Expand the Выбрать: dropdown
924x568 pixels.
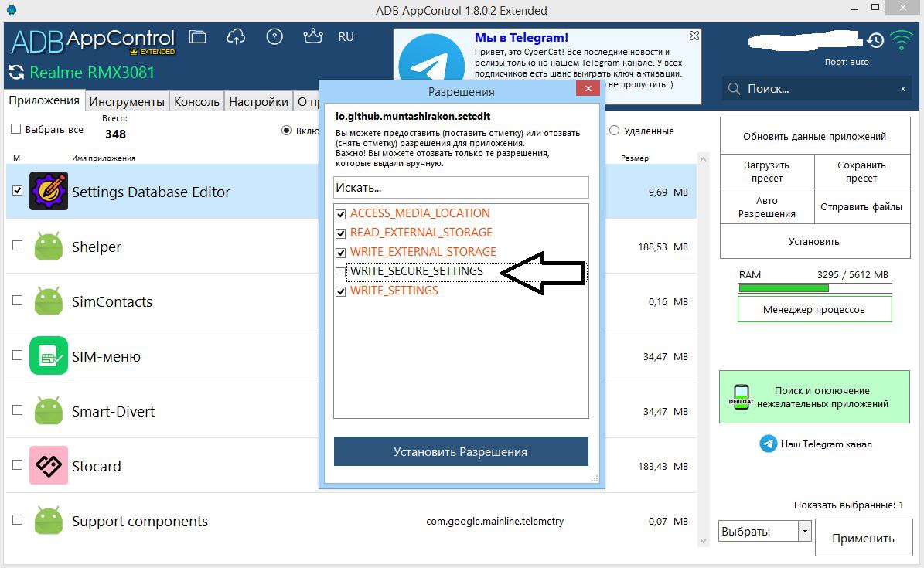tap(805, 531)
